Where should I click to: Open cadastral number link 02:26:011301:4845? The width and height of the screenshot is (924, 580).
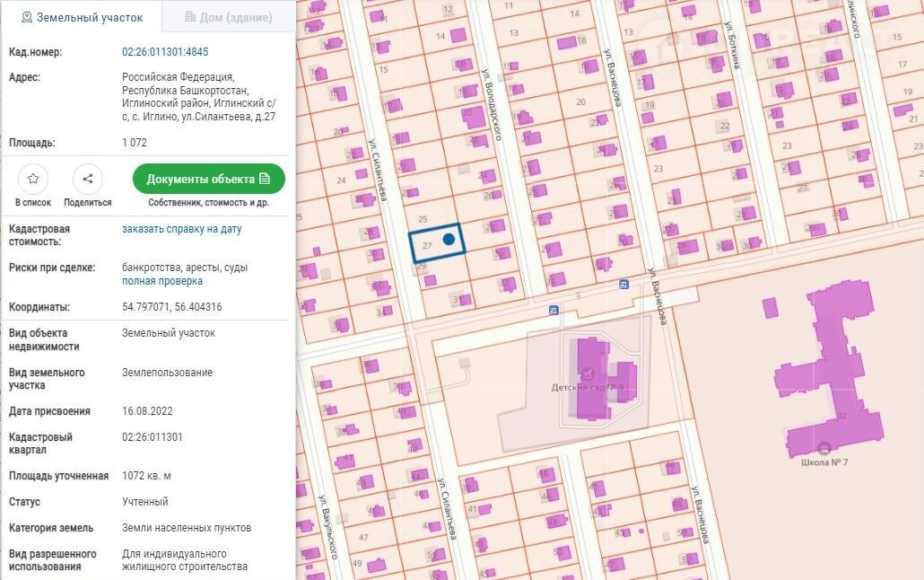coord(165,52)
